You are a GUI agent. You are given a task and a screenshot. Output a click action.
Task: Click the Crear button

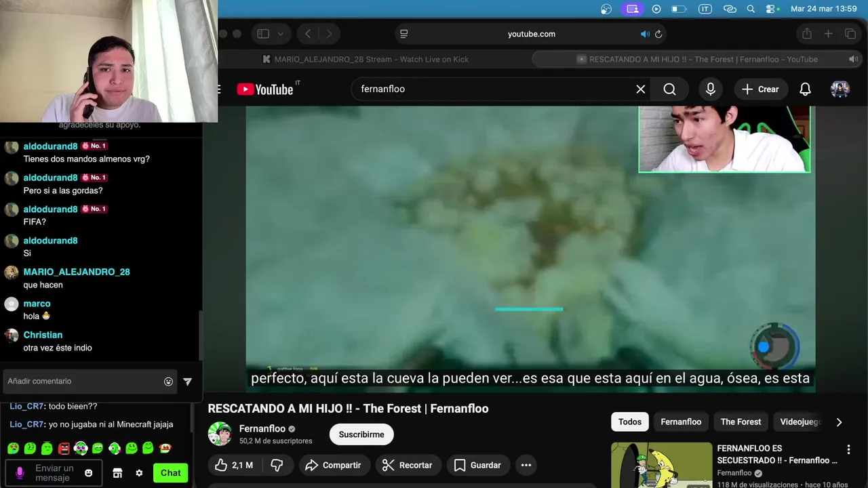pos(760,89)
